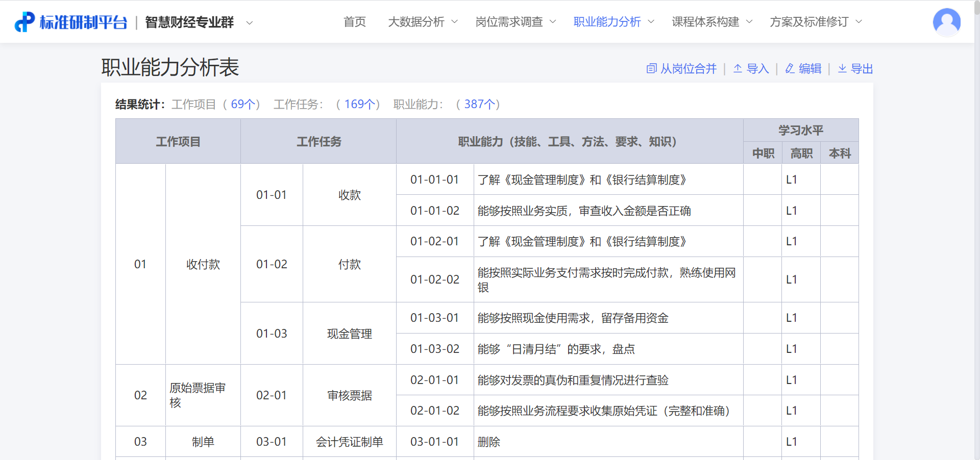Expand the 方案及标准修订 menu chevron

coord(859,22)
